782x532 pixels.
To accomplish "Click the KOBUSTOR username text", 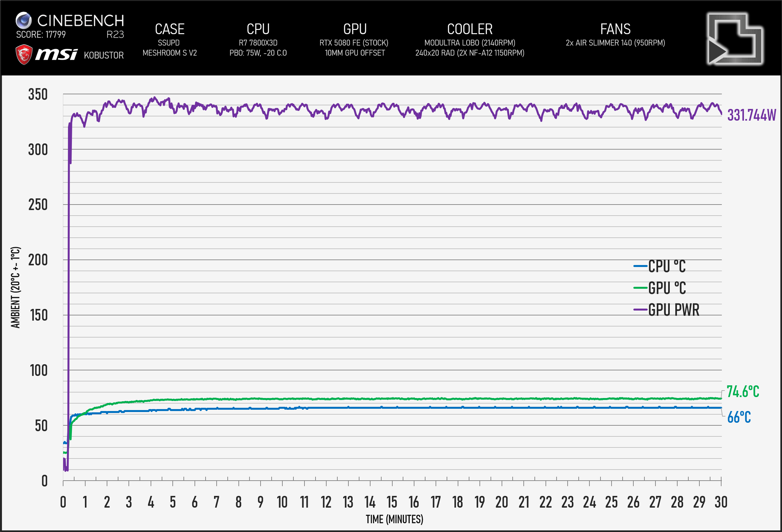I will coord(104,55).
